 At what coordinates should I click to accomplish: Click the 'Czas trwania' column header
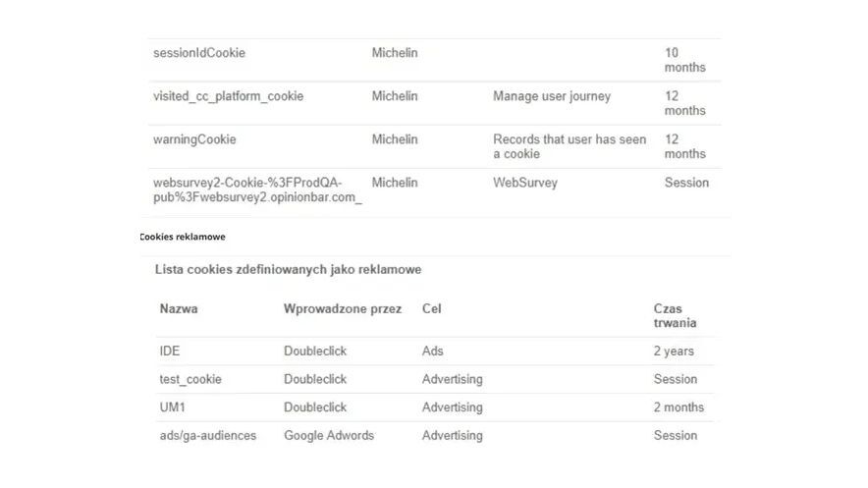tap(675, 315)
